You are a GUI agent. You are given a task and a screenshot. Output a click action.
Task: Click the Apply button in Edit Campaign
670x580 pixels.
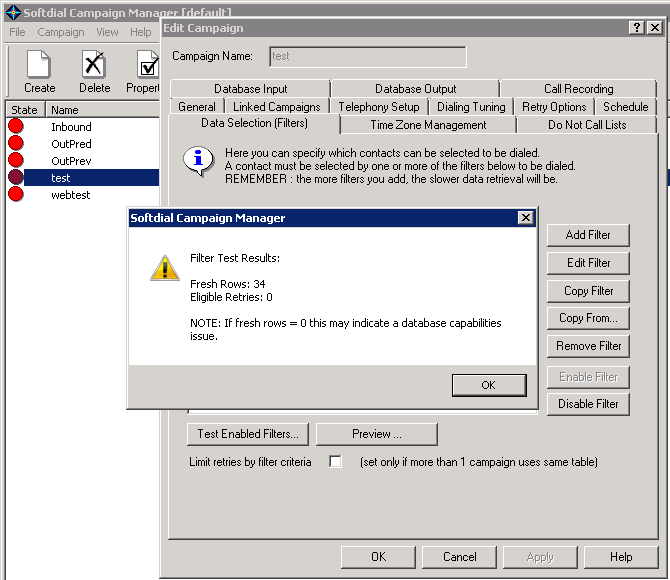click(540, 556)
